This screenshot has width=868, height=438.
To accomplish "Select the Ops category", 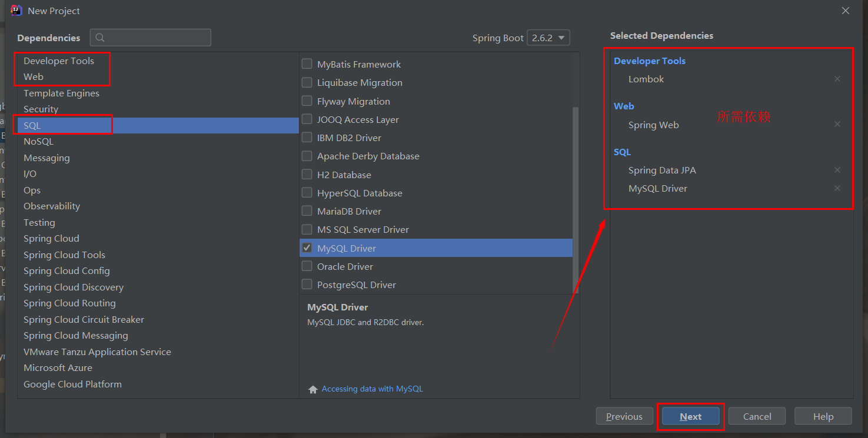I will (158, 190).
